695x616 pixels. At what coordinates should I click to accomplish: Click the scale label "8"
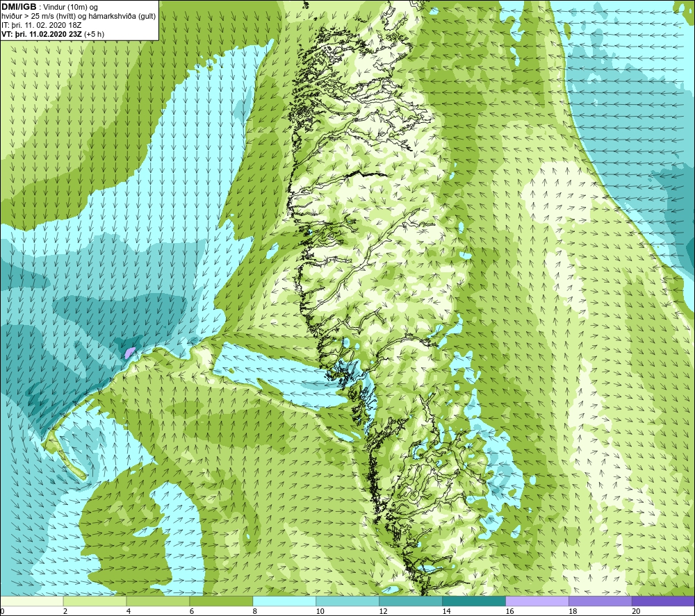coord(255,611)
